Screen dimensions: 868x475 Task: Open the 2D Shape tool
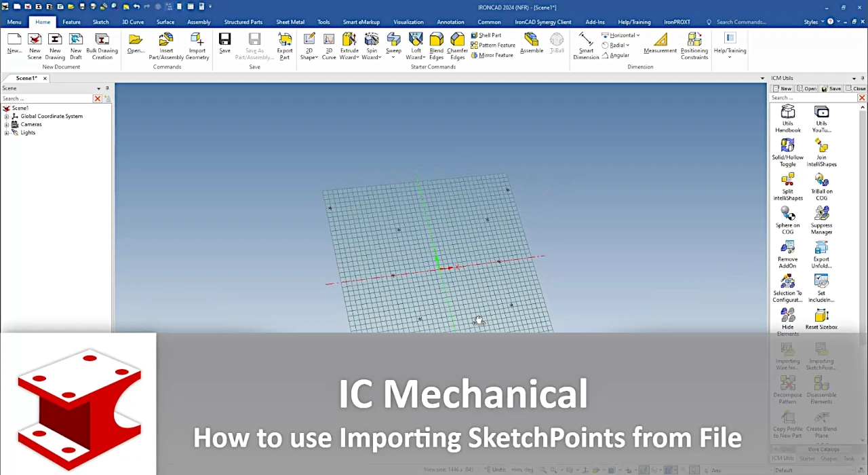pyautogui.click(x=309, y=46)
